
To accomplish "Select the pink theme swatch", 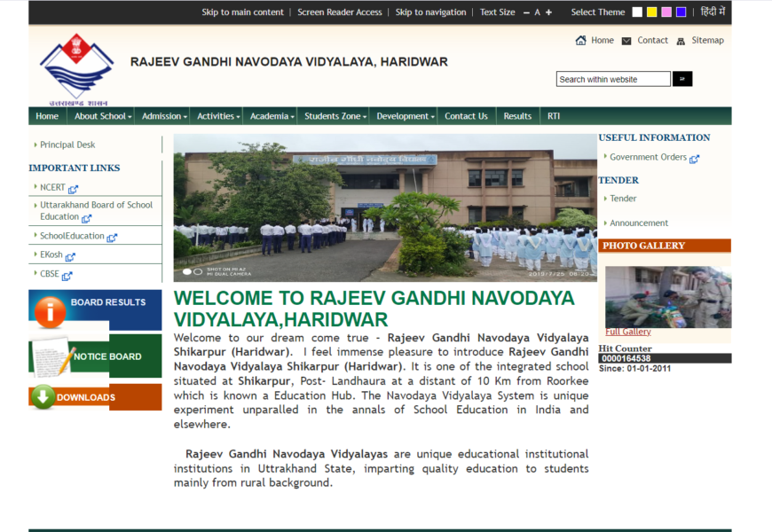I will click(666, 12).
